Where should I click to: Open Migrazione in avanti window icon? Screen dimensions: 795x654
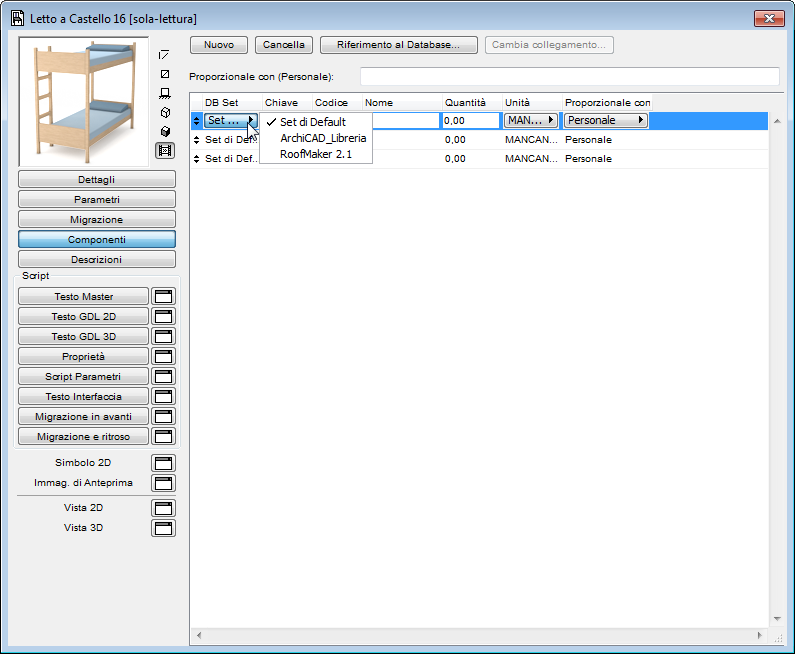pos(163,416)
